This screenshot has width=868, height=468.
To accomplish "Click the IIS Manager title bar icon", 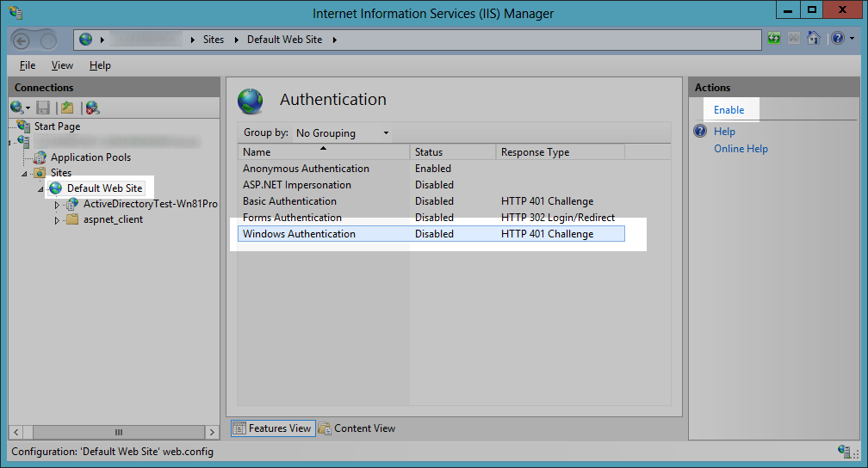I will pos(16,12).
